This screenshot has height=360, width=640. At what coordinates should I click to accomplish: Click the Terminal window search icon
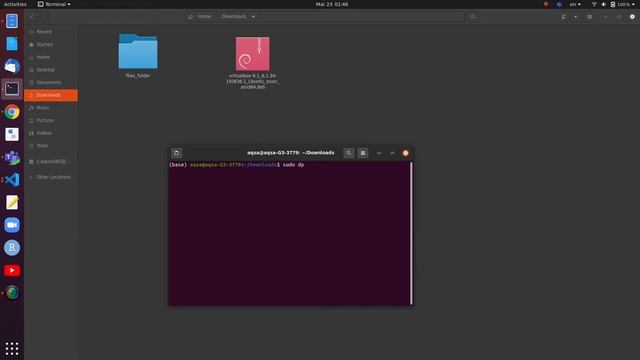coord(349,153)
